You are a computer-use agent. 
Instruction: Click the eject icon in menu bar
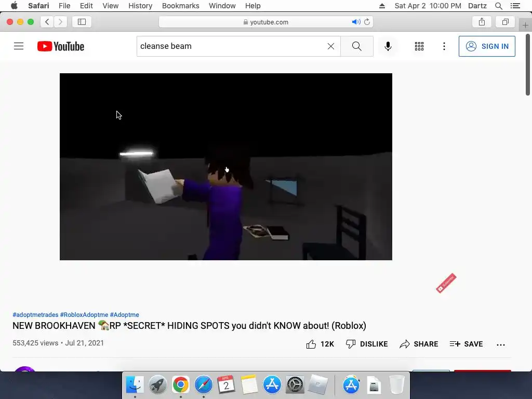click(x=382, y=6)
